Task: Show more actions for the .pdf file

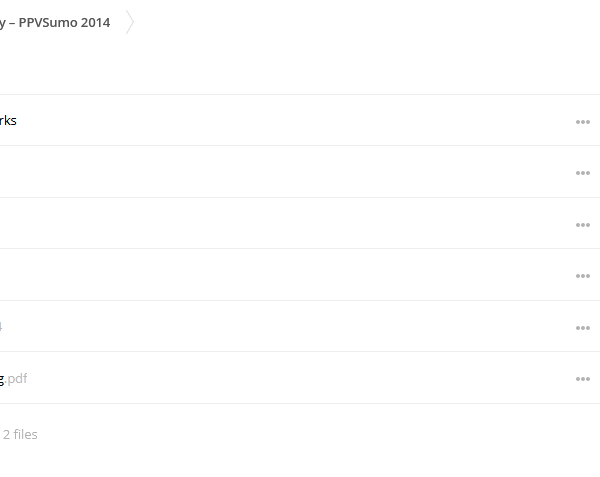Action: tap(582, 379)
